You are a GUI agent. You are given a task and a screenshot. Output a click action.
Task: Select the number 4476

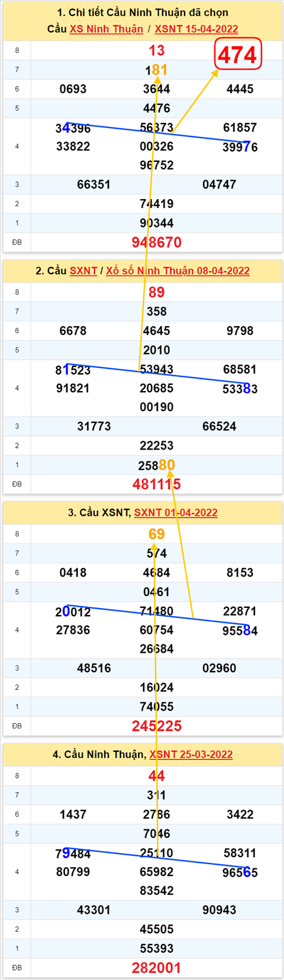(157, 108)
